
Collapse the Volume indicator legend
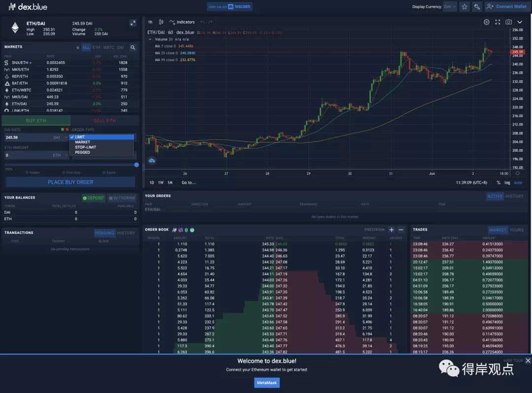[150, 39]
